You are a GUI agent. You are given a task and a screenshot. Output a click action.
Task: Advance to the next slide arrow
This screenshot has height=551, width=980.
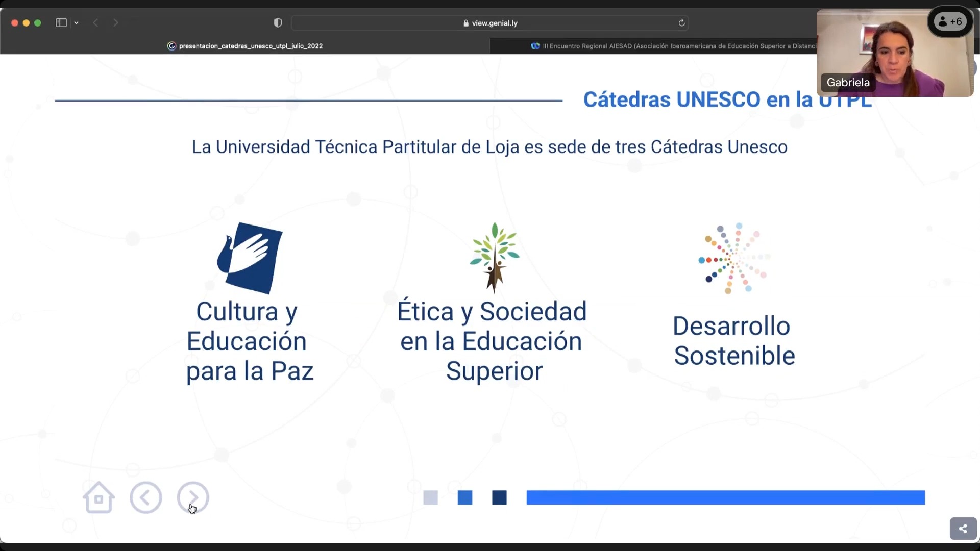point(193,497)
